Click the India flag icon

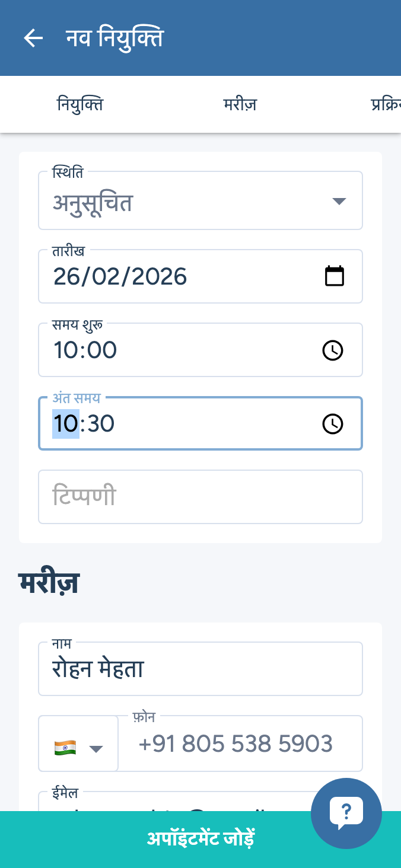(65, 747)
